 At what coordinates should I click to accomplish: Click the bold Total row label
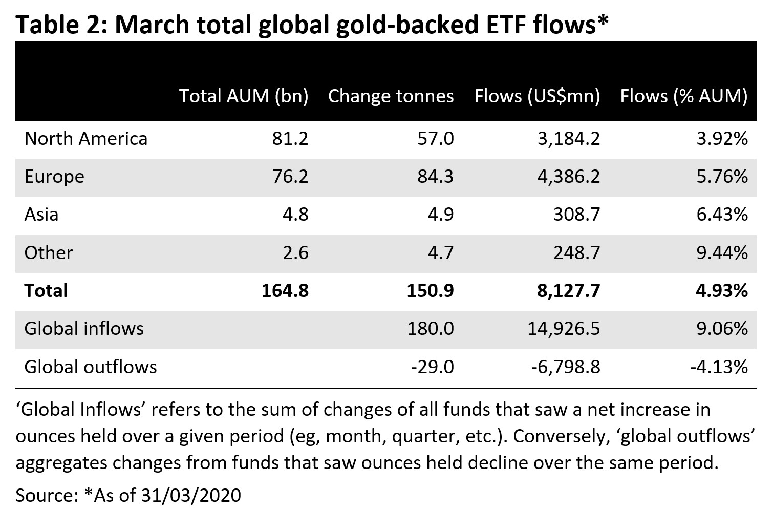[46, 290]
